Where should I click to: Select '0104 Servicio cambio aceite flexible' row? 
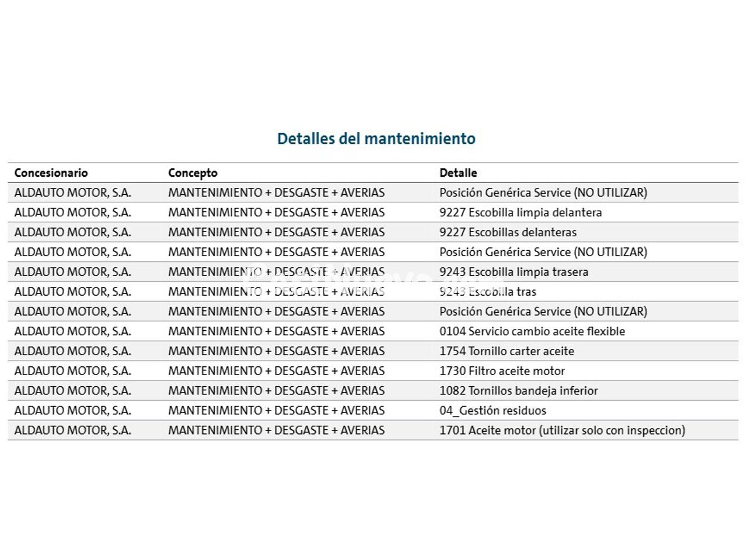click(532, 331)
